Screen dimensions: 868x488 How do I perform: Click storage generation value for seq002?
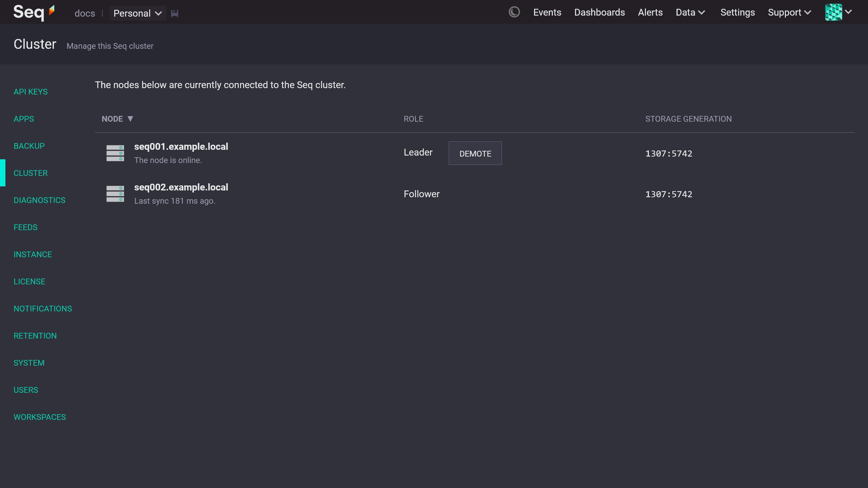click(x=669, y=194)
